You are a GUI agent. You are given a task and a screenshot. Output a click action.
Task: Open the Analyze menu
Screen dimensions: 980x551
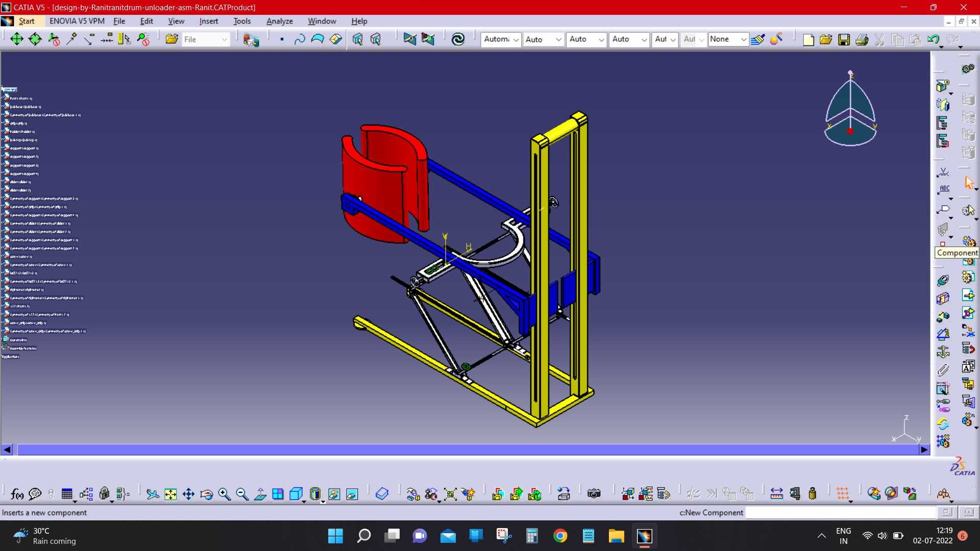[x=280, y=21]
